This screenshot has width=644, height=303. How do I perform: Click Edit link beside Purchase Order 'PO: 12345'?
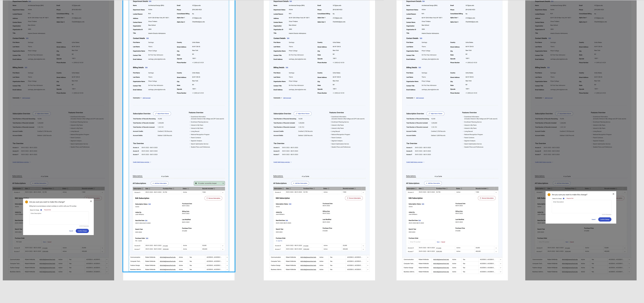(x=147, y=238)
